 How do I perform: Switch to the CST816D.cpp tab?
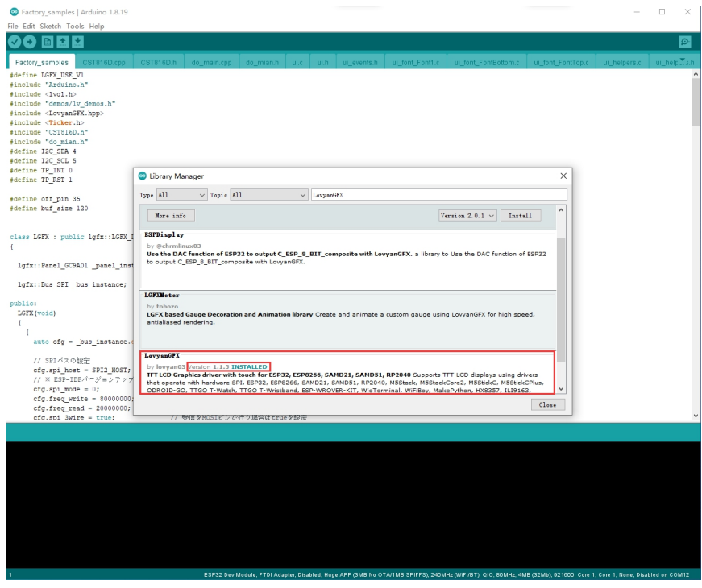105,62
